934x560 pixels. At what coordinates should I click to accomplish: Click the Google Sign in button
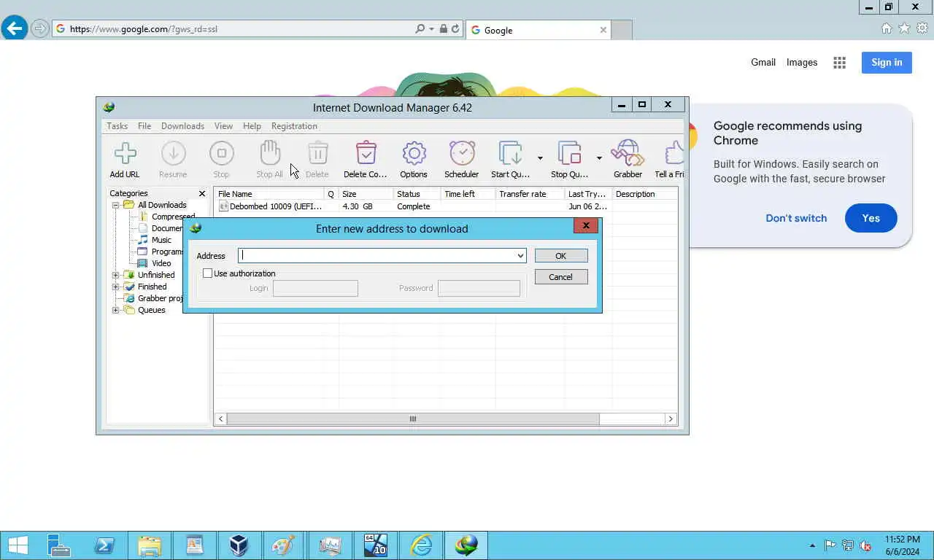(x=887, y=63)
